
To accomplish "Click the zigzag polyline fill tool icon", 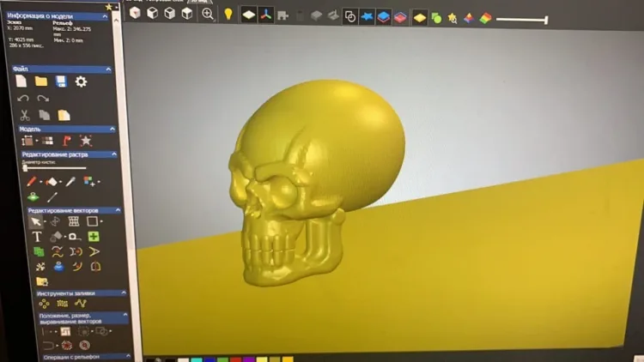I will click(x=81, y=304).
